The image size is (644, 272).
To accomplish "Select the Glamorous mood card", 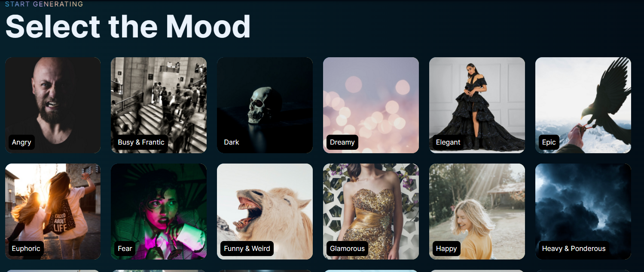I will click(x=371, y=211).
